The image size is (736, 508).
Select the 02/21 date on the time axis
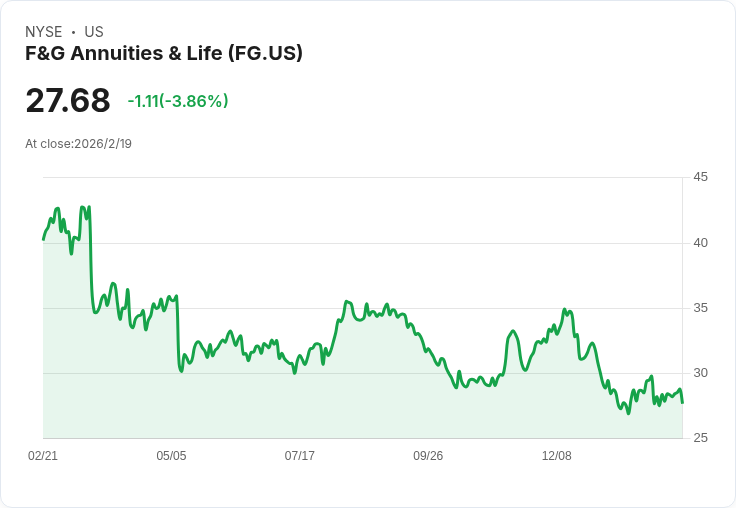43,456
